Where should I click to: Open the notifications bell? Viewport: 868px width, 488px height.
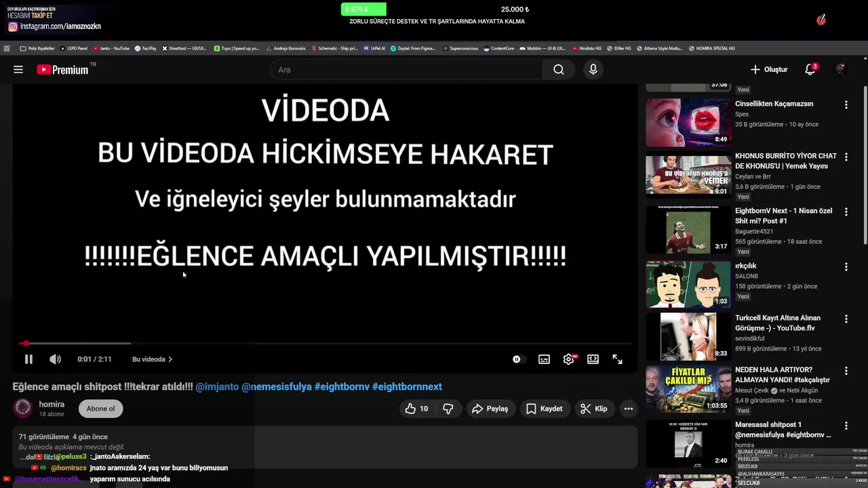(810, 70)
